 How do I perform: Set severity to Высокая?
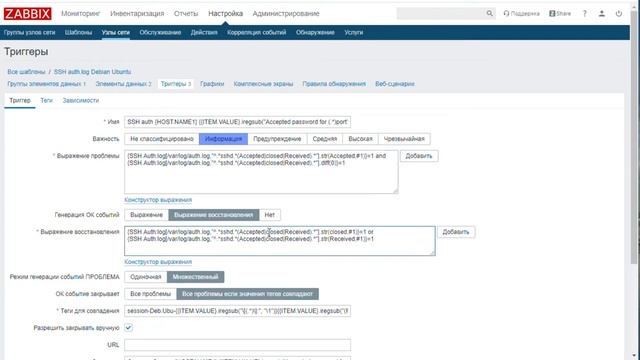click(360, 139)
